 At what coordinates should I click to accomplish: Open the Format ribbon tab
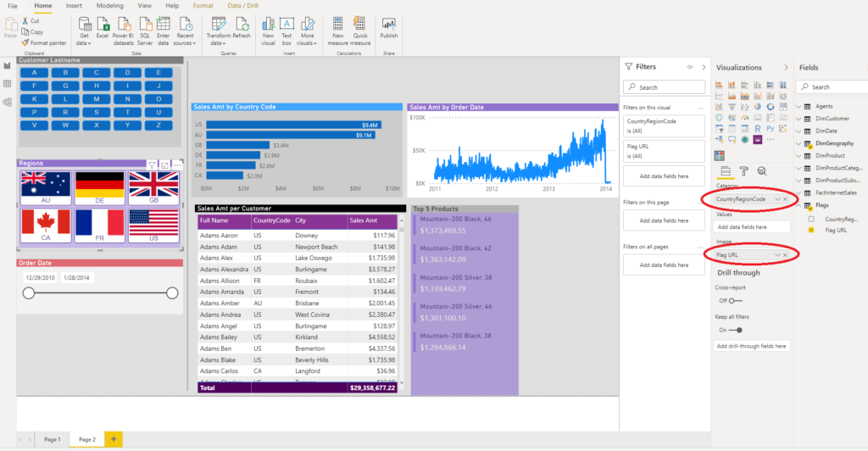tap(203, 6)
